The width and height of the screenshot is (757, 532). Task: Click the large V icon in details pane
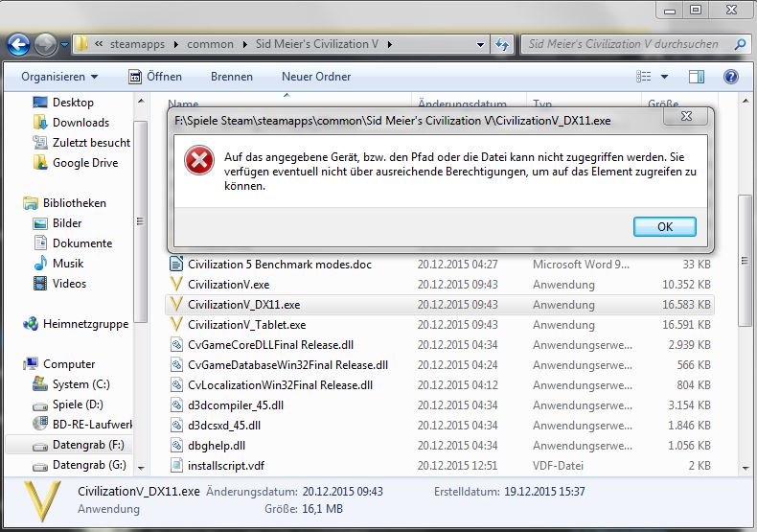point(42,501)
